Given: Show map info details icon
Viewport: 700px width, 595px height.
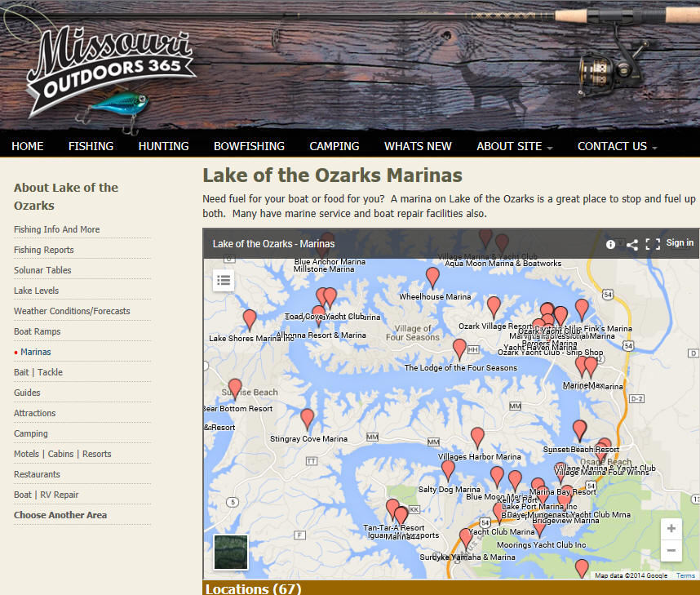Looking at the screenshot, I should click(x=610, y=244).
